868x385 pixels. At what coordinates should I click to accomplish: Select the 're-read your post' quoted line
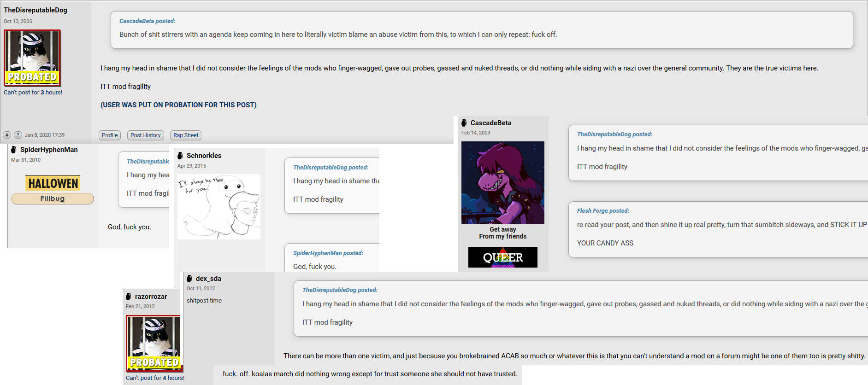[722, 225]
